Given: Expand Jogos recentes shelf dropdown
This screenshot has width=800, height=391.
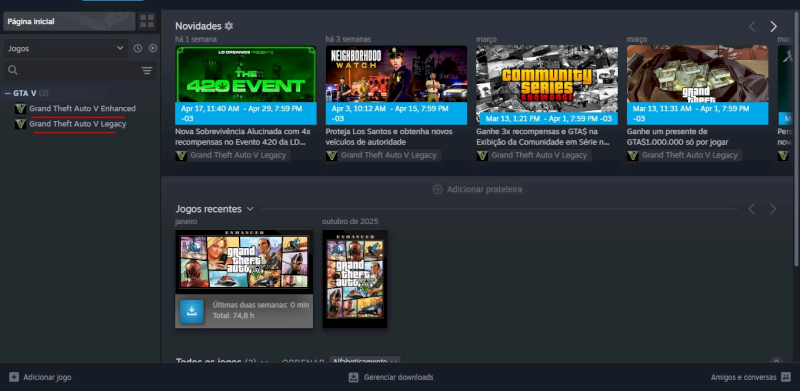Looking at the screenshot, I should [x=250, y=209].
